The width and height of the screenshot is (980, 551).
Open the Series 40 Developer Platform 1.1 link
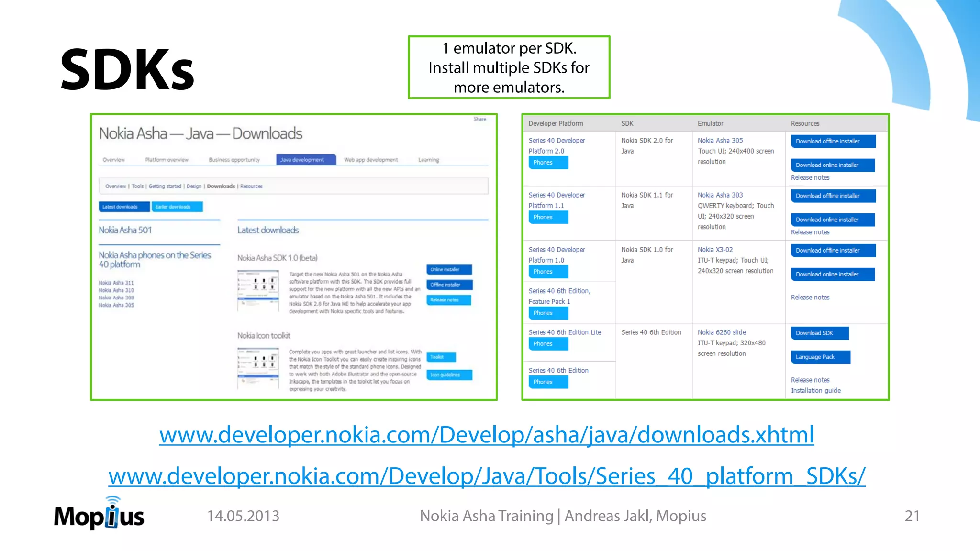point(557,200)
